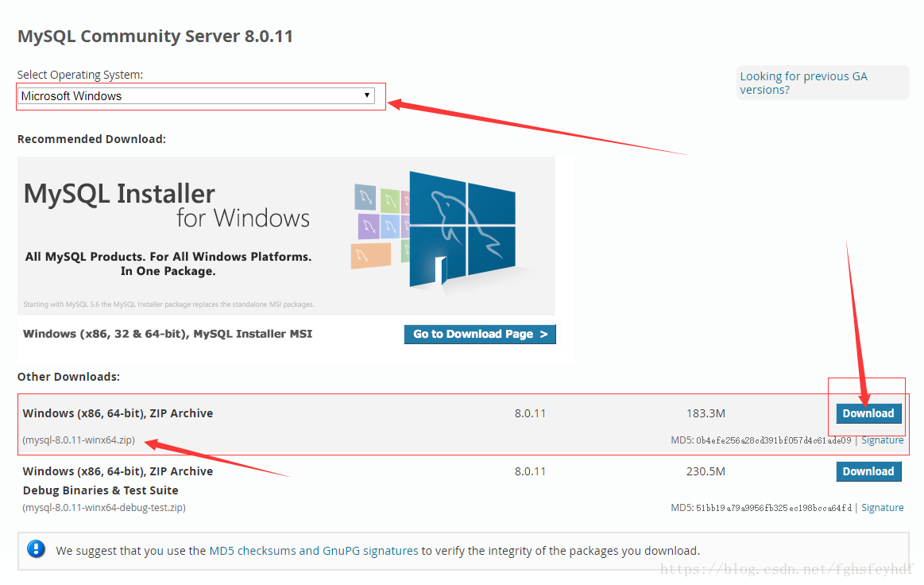Download the 230.5M Debug Binaries archive
Viewport: 924px width, 585px height.
(868, 471)
